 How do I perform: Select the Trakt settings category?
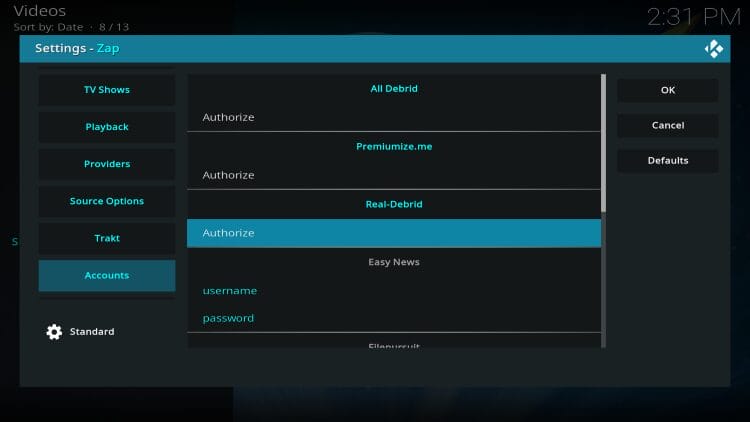pyautogui.click(x=107, y=238)
